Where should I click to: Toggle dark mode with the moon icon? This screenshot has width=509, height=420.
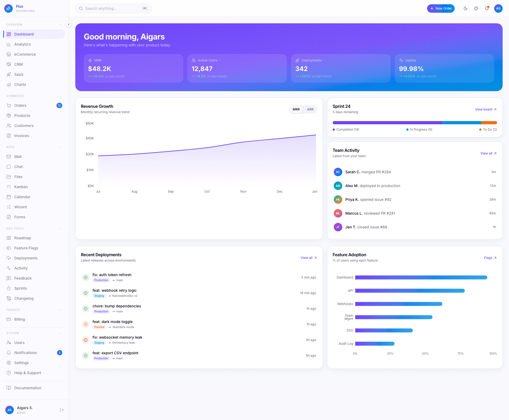pos(465,8)
